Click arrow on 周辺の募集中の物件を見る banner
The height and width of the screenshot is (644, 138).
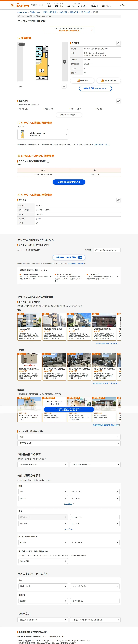[92, 30]
